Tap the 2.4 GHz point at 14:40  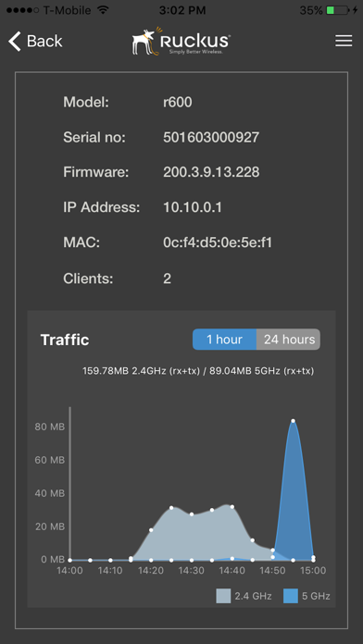click(232, 507)
